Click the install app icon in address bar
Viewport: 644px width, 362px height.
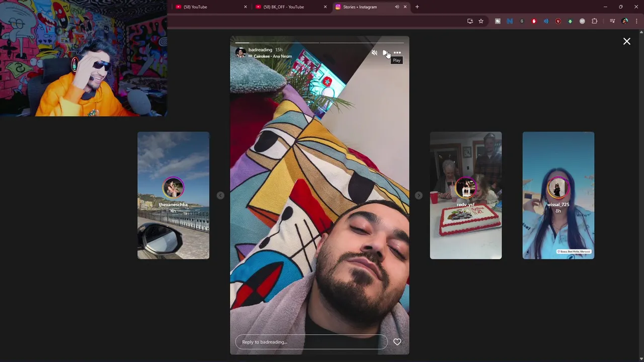(470, 21)
